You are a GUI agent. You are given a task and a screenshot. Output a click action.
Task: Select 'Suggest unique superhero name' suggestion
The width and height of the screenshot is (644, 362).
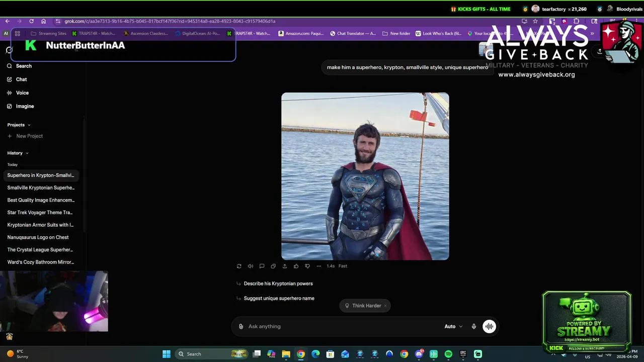coord(279,298)
